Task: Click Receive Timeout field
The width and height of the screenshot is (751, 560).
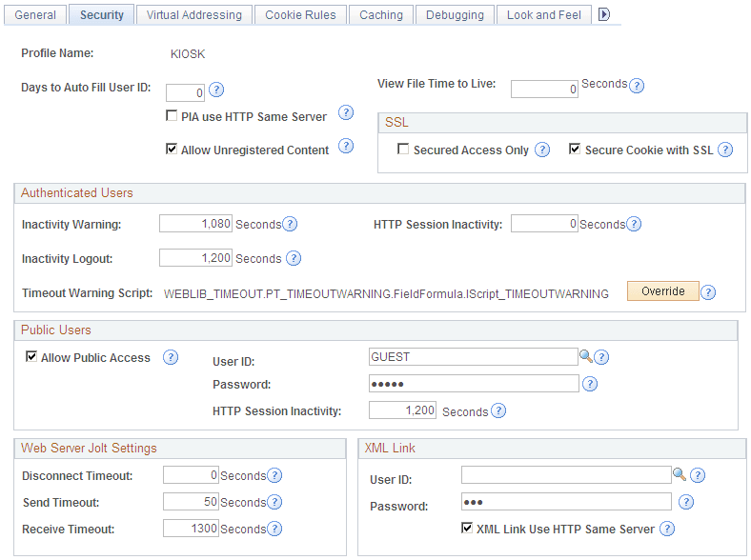Action: point(192,529)
